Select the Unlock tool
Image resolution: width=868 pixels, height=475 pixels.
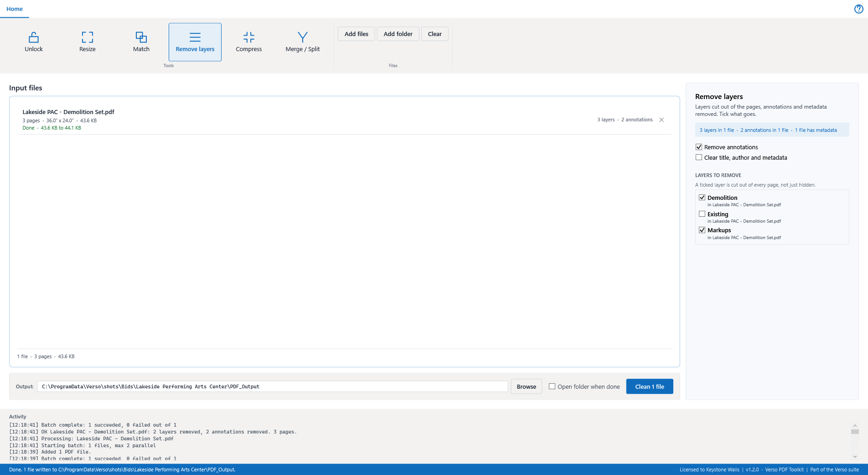(x=34, y=42)
